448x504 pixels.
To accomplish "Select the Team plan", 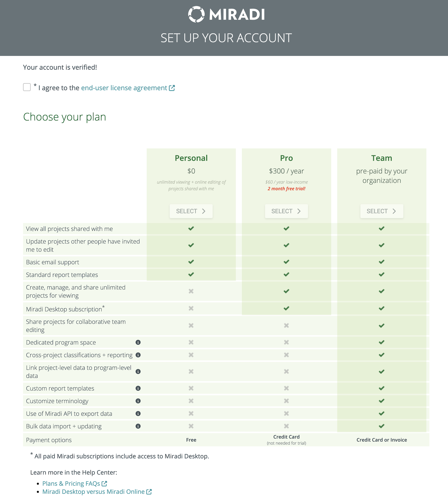I will [x=382, y=211].
